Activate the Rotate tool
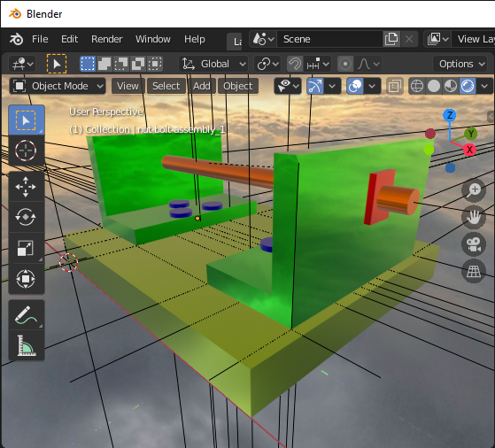The image size is (495, 448). point(26,217)
